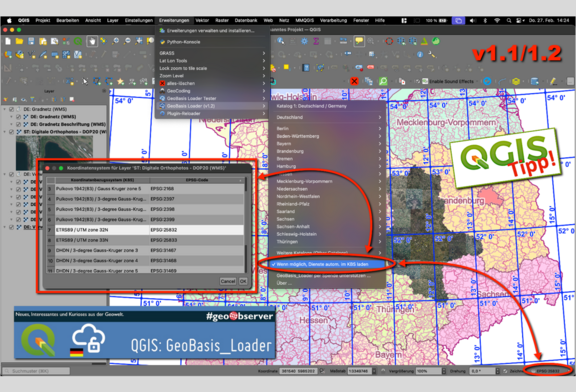The width and height of the screenshot is (576, 392).
Task: Collapse the DE: Gradnetz (WMS) group triangle
Action: click(x=5, y=109)
